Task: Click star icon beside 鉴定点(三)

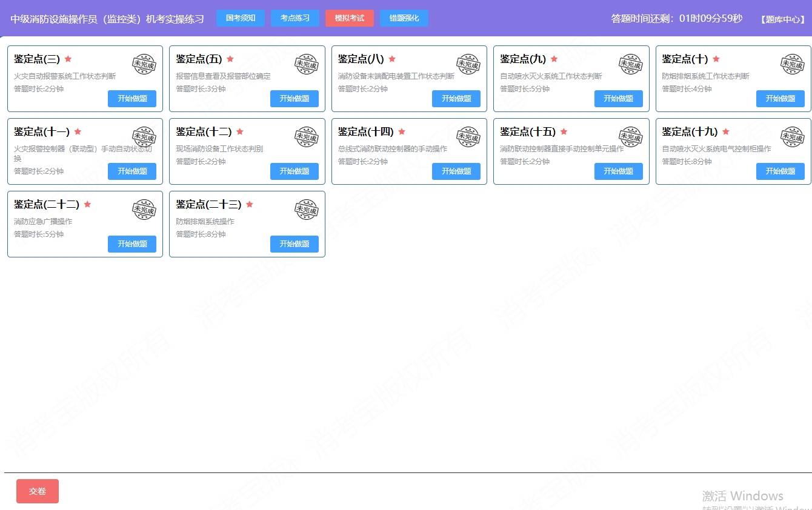Action: 68,59
